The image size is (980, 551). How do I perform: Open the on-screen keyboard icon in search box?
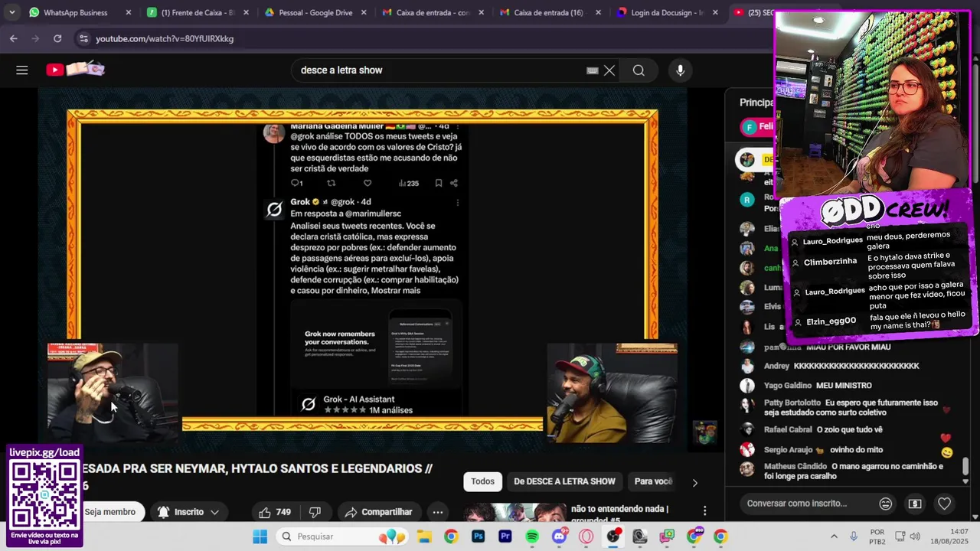[592, 70]
